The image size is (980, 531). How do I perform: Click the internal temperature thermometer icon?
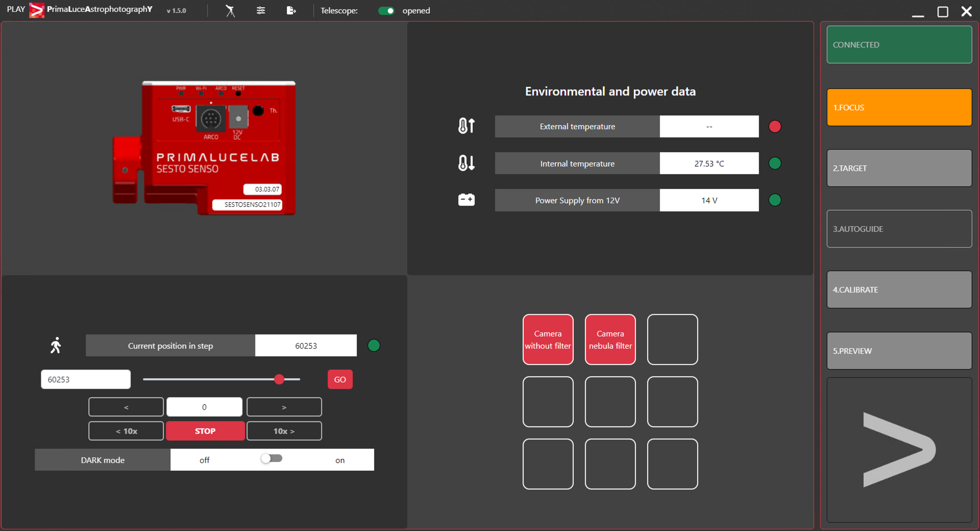tap(467, 163)
